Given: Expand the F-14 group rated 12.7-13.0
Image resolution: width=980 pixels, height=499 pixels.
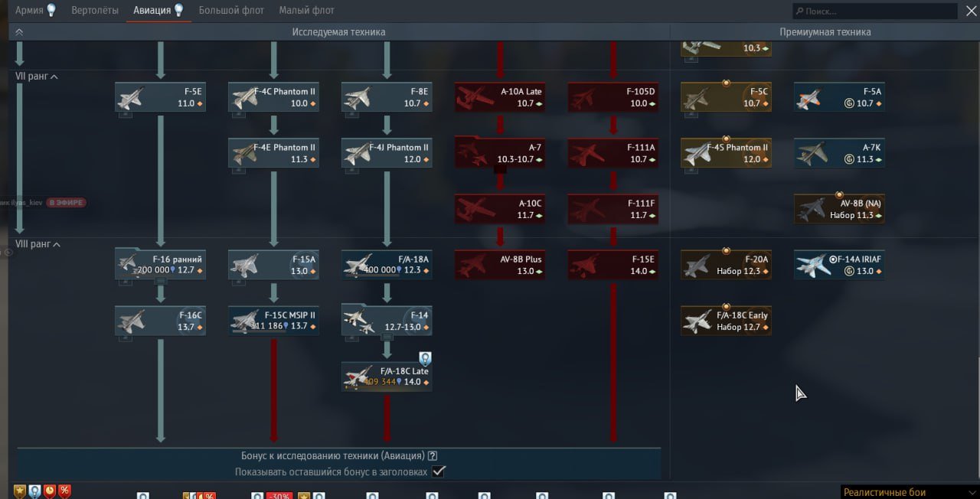Looking at the screenshot, I should pos(387,321).
